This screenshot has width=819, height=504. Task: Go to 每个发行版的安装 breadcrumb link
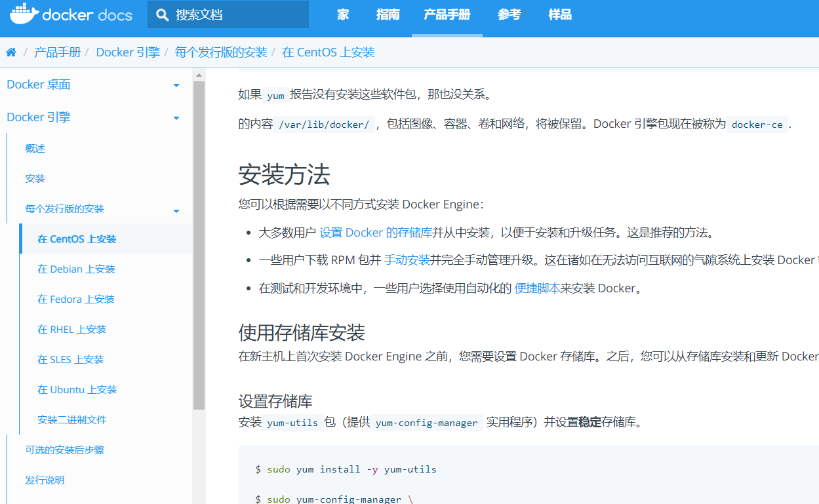[x=221, y=52]
